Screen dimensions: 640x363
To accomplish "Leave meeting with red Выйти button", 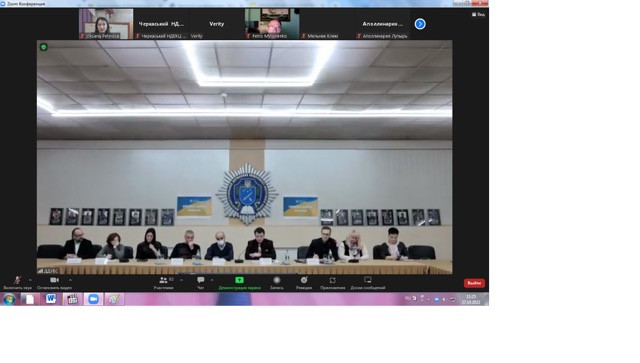I will click(x=474, y=283).
